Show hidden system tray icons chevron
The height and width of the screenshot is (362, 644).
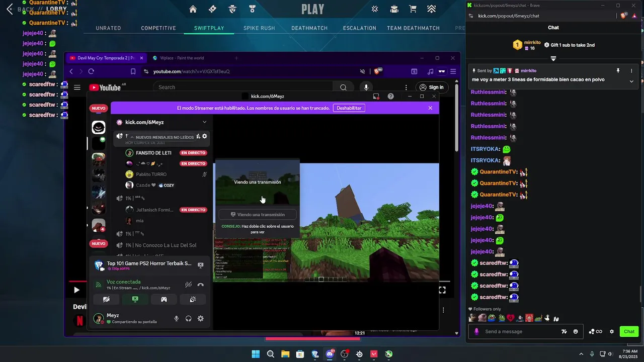[x=581, y=354]
